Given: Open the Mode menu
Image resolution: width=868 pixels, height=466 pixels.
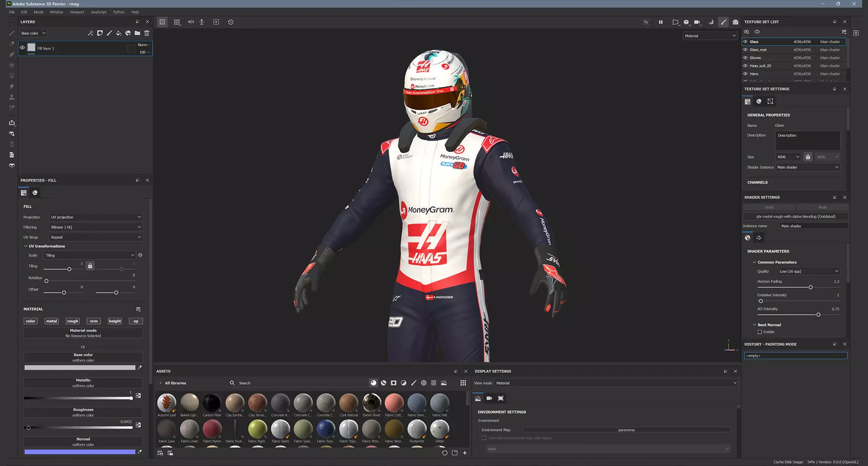Looking at the screenshot, I should tap(38, 12).
